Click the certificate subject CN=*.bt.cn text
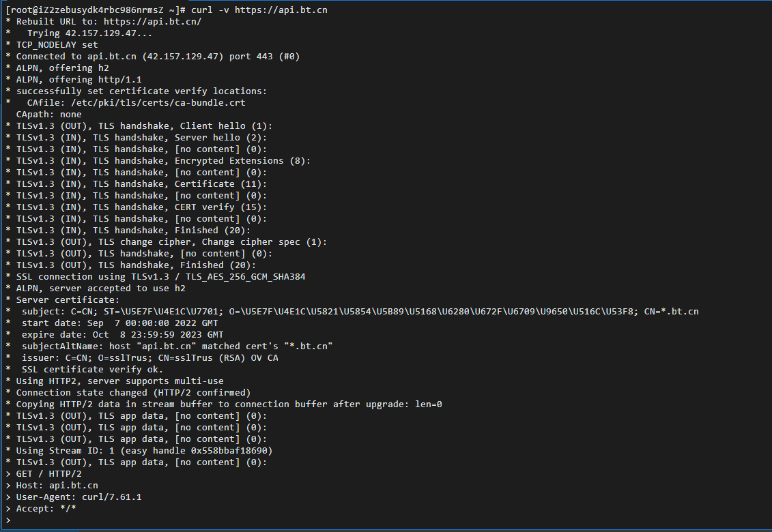The image size is (772, 532). [x=671, y=312]
